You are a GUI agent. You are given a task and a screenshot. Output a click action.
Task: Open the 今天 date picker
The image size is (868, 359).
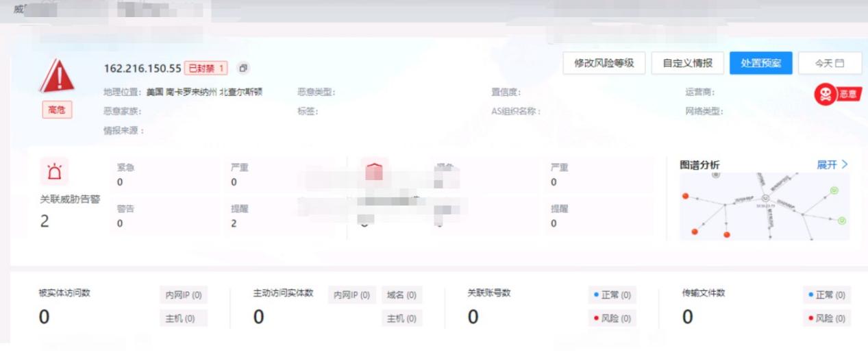point(829,63)
